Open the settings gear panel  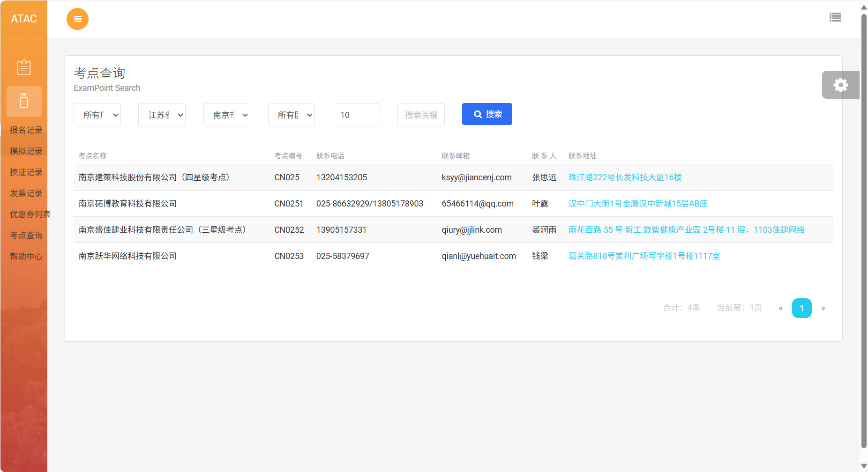coord(840,85)
